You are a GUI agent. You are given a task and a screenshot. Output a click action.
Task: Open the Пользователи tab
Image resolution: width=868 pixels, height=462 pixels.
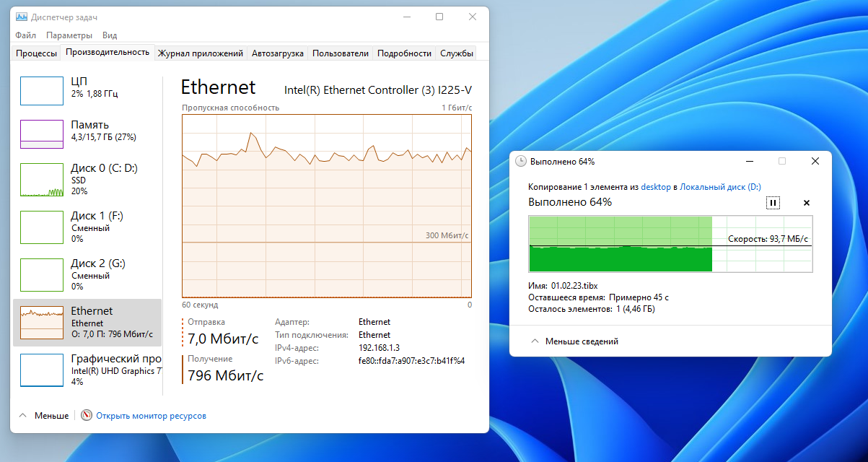click(341, 53)
